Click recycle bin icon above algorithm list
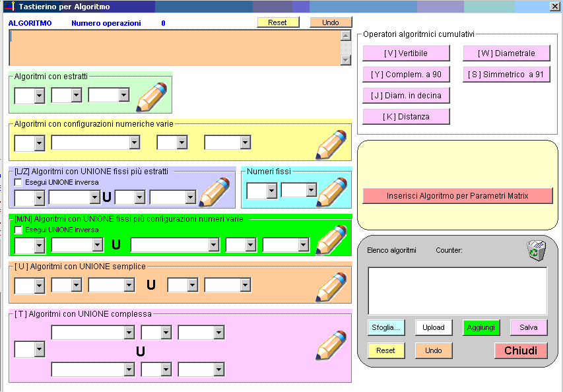Viewport: 563px width, 392px height. click(x=536, y=251)
